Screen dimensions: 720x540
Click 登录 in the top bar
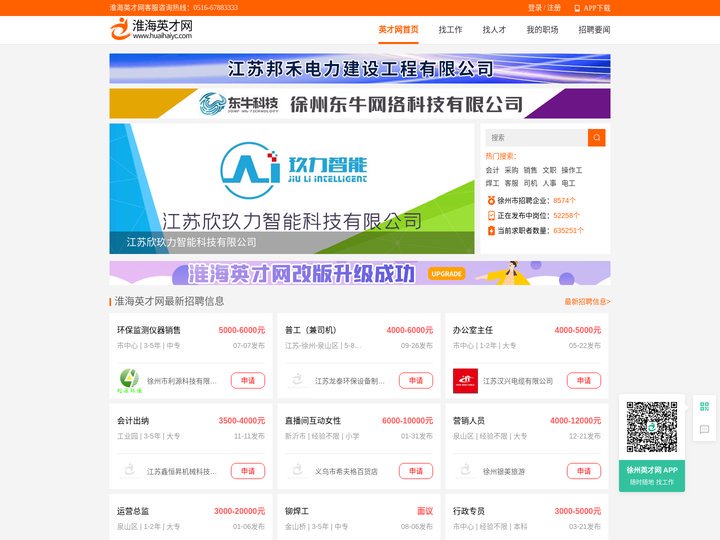coord(534,8)
